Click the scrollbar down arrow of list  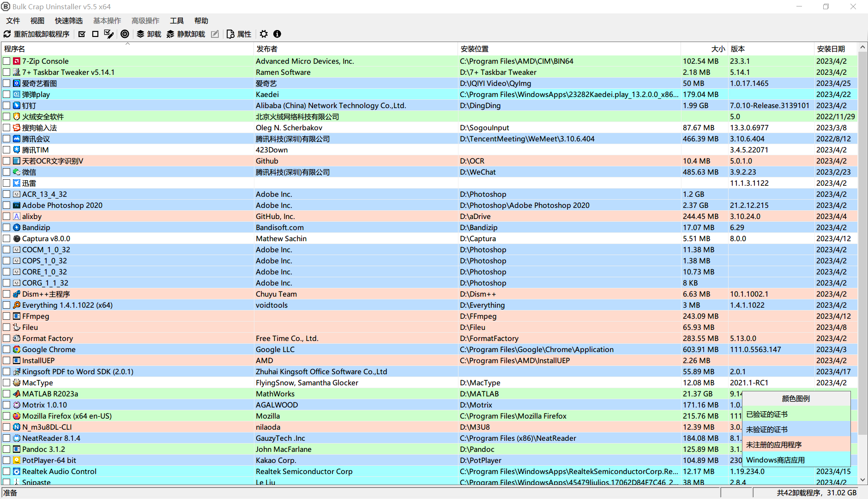tap(862, 480)
